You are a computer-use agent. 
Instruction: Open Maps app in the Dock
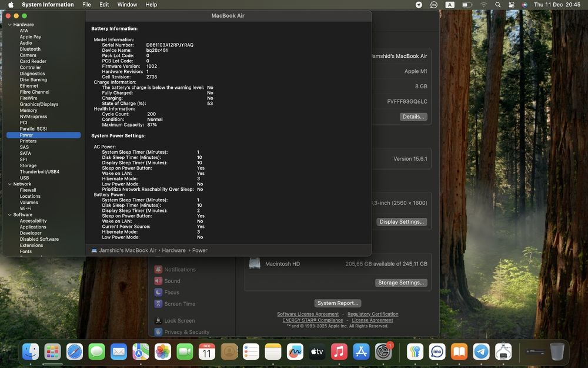(141, 352)
